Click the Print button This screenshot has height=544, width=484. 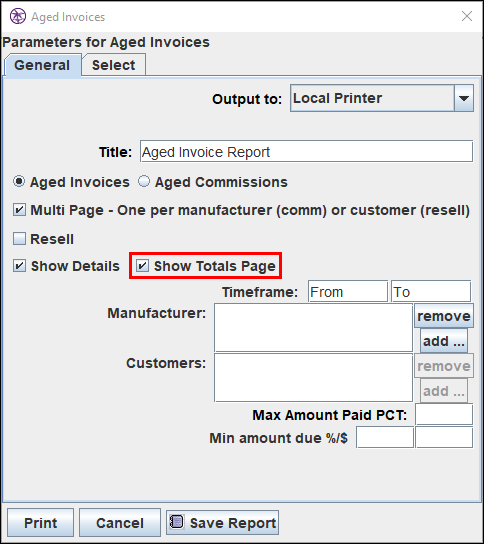coord(41,522)
